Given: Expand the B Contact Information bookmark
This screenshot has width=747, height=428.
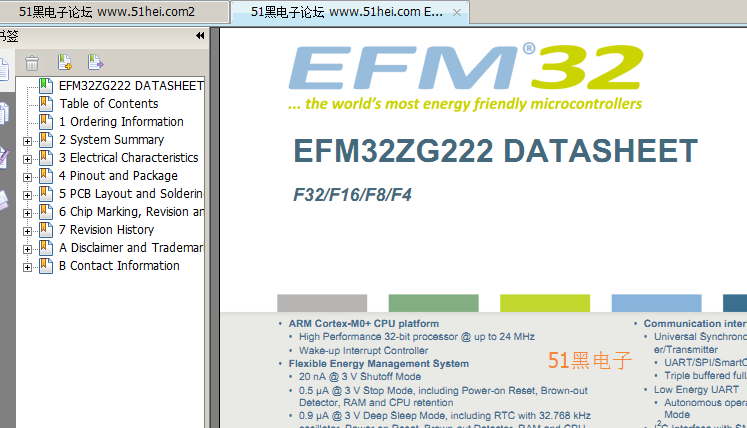Looking at the screenshot, I should pos(28,267).
